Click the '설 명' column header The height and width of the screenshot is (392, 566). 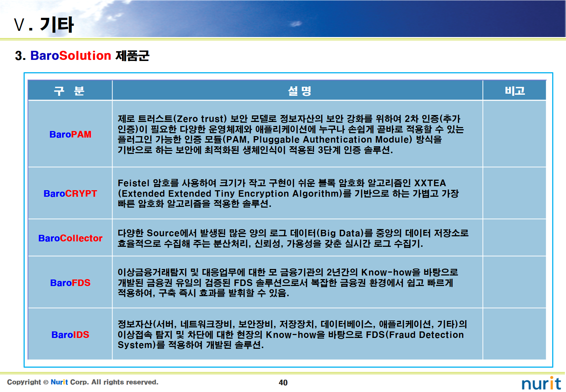pos(298,90)
